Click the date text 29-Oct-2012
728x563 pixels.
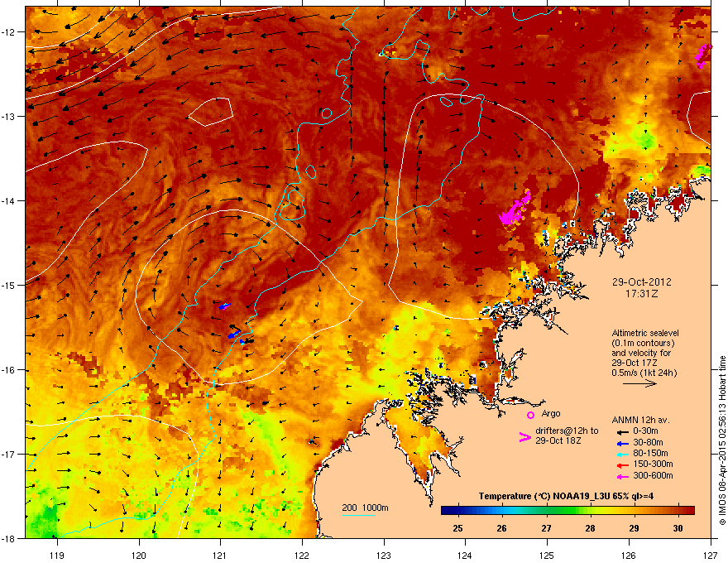tap(642, 282)
